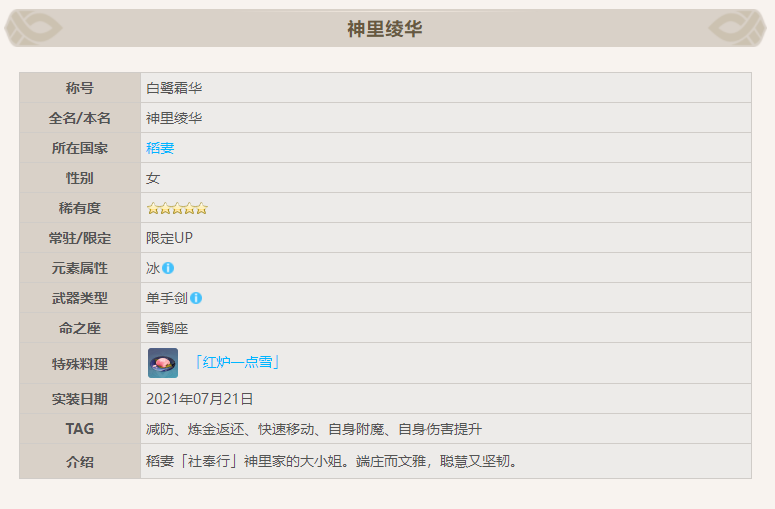
Task: Select the 常驻/限定 row label
Action: pyautogui.click(x=80, y=238)
